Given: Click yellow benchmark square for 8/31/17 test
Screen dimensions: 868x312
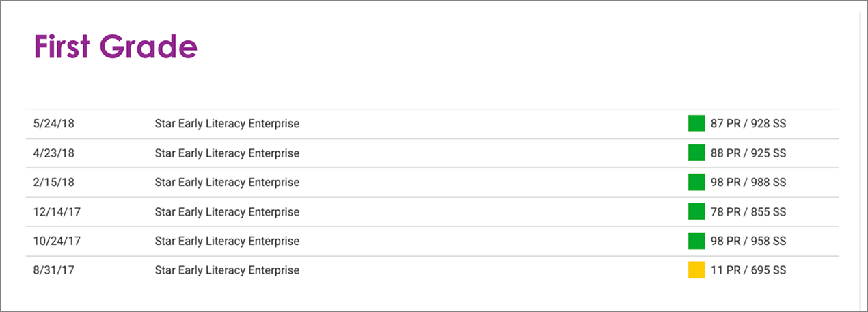Looking at the screenshot, I should point(696,270).
